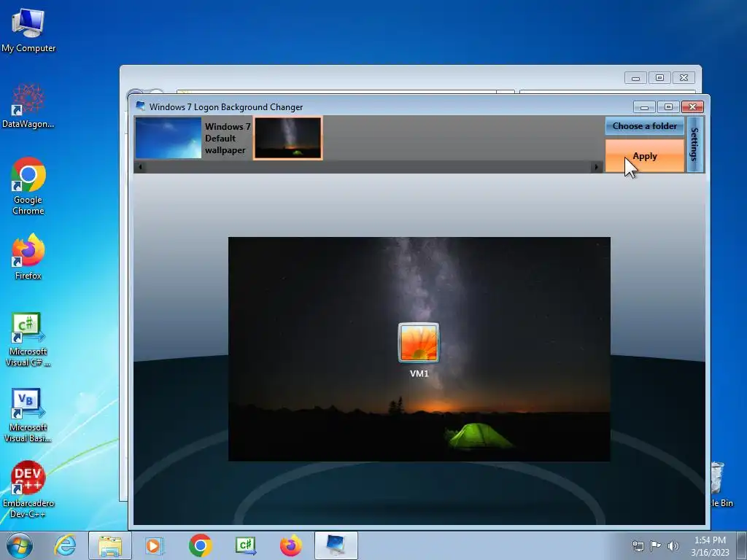Open Windows Explorer from the taskbar
Screen dimensions: 747x560
pos(110,545)
